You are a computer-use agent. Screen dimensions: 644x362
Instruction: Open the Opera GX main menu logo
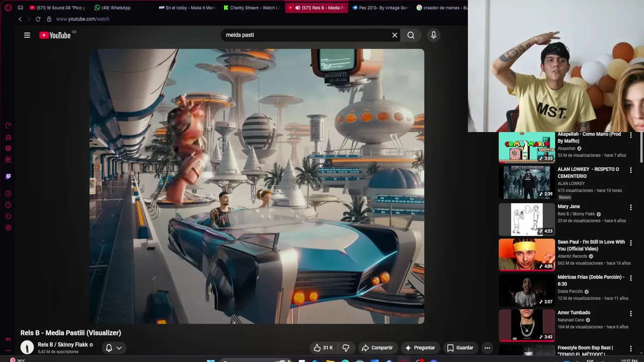[x=8, y=8]
